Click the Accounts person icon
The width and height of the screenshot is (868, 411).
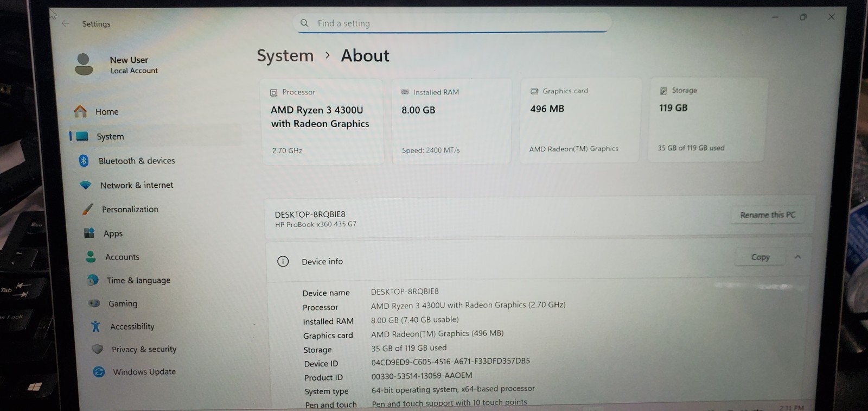pyautogui.click(x=91, y=256)
